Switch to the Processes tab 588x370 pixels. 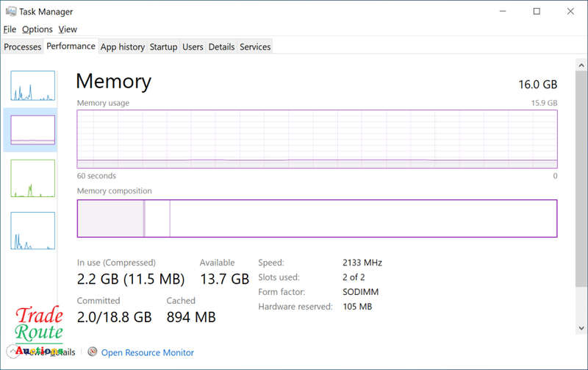(22, 46)
